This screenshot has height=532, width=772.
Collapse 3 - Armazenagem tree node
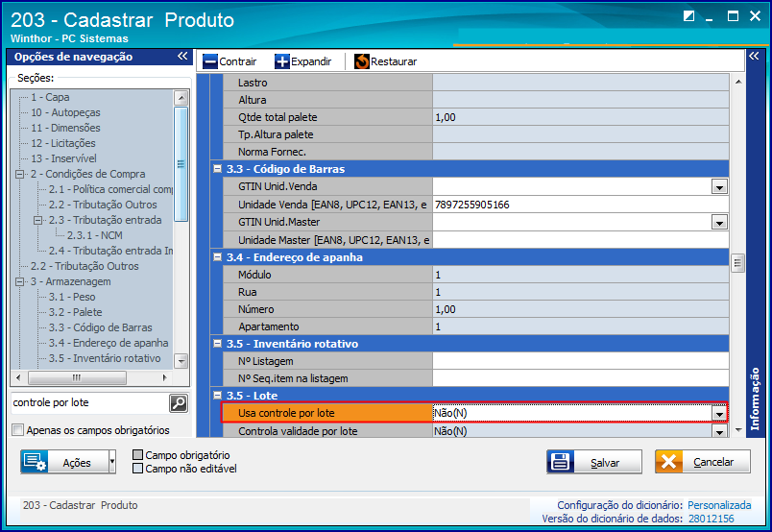(x=20, y=281)
